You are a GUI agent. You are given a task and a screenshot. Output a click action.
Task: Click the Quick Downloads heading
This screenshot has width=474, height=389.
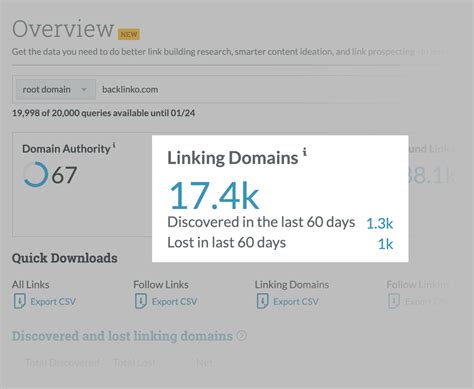pos(65,258)
